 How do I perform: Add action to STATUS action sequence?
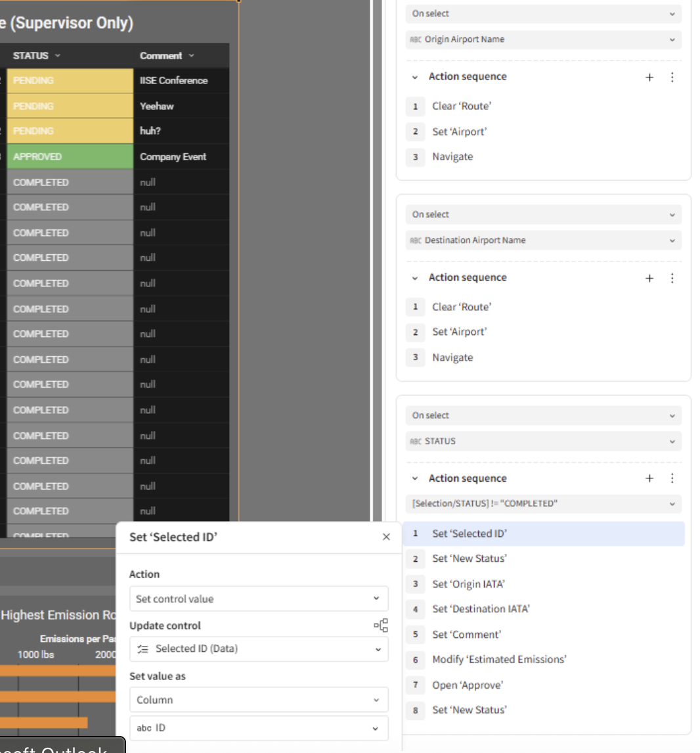[x=649, y=479]
